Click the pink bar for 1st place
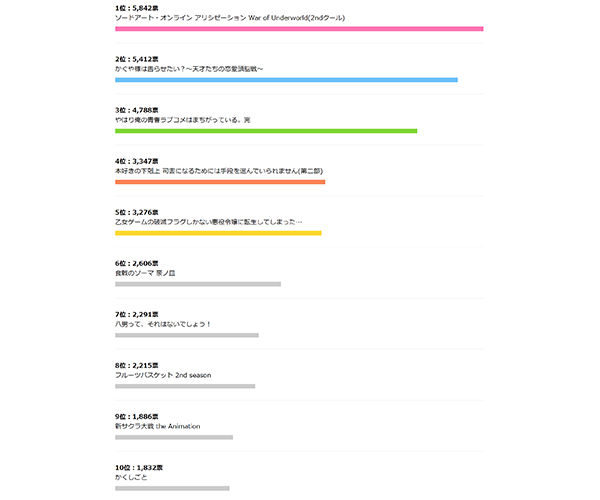 tap(299, 29)
